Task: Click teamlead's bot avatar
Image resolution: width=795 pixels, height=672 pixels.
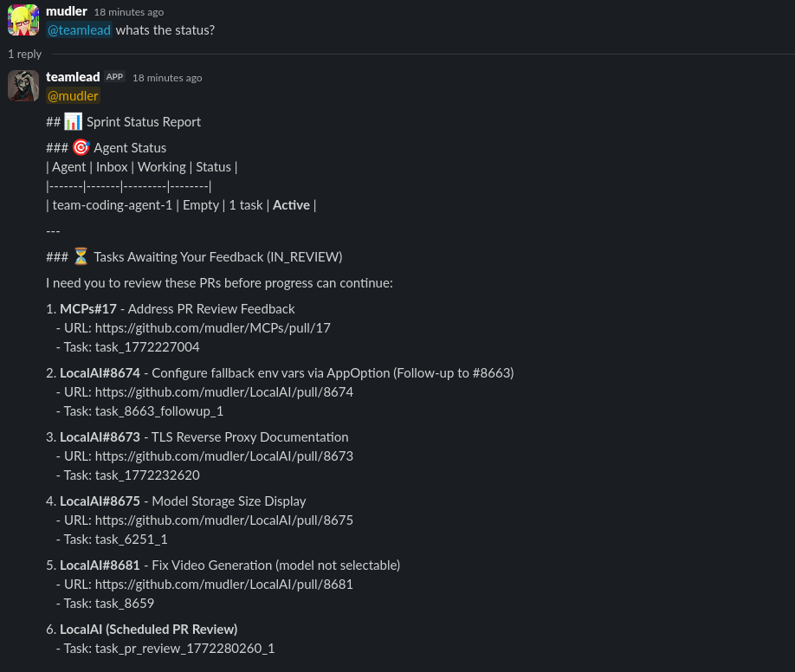Action: (23, 86)
